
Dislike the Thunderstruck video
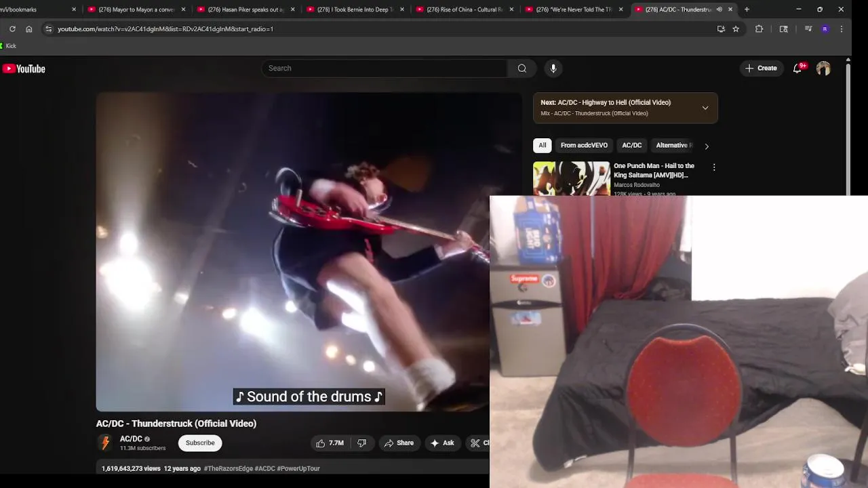[x=362, y=443]
